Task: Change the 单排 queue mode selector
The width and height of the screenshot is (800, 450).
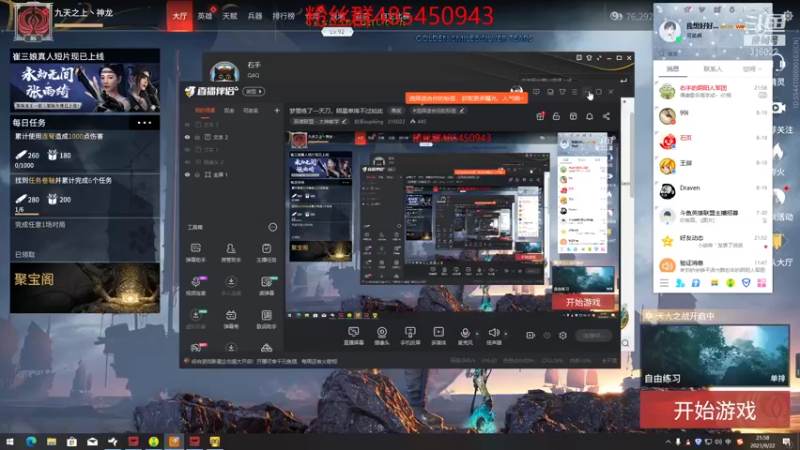Action: [x=778, y=378]
